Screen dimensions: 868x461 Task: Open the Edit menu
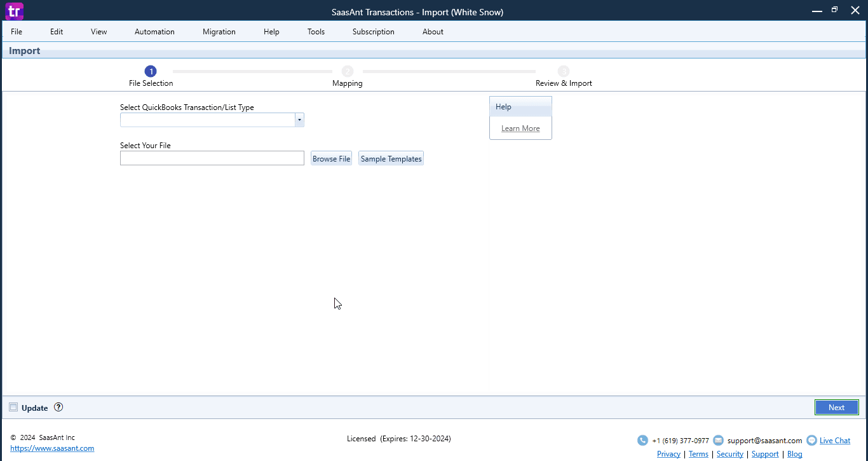coord(57,32)
